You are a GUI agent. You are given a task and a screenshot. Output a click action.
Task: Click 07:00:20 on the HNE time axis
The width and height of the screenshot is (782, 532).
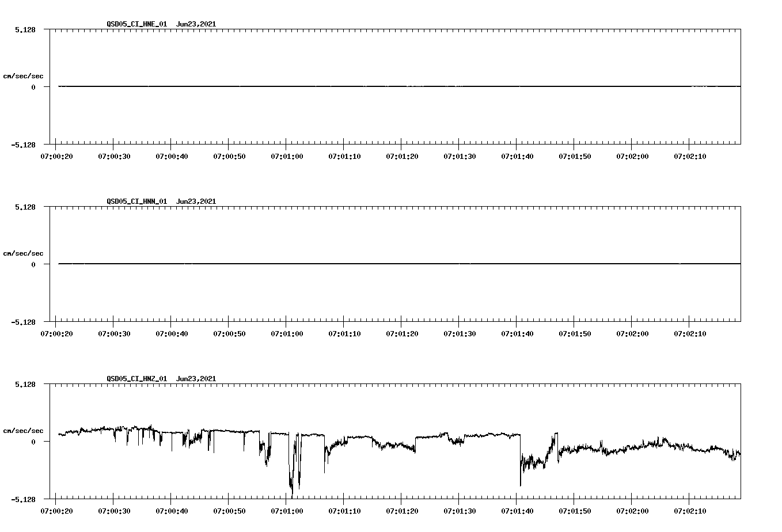pyautogui.click(x=56, y=157)
